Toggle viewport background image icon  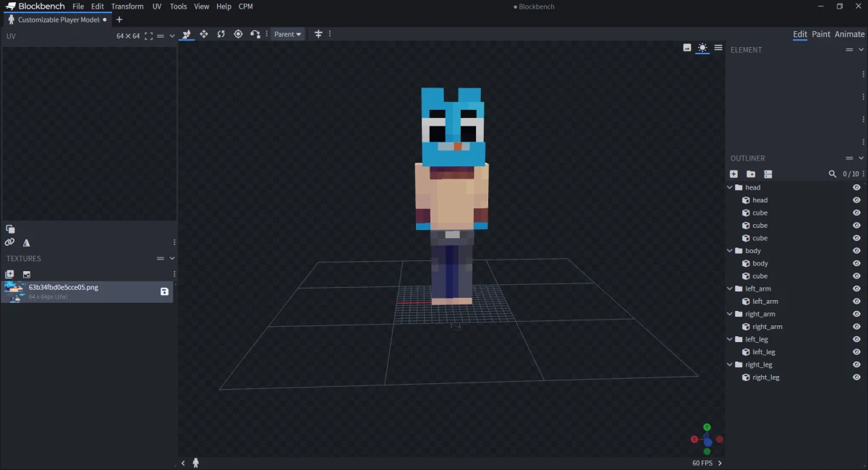click(x=687, y=48)
